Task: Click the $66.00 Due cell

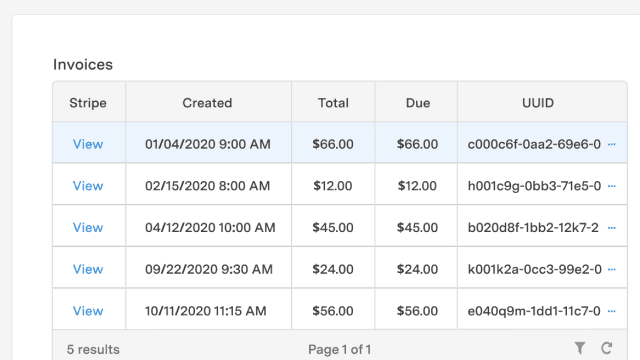Action: tap(416, 142)
